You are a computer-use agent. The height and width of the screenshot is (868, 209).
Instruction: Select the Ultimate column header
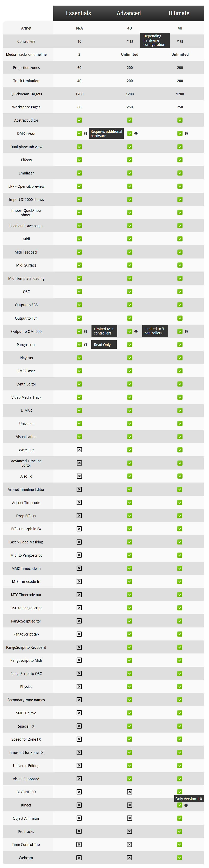coord(179,13)
